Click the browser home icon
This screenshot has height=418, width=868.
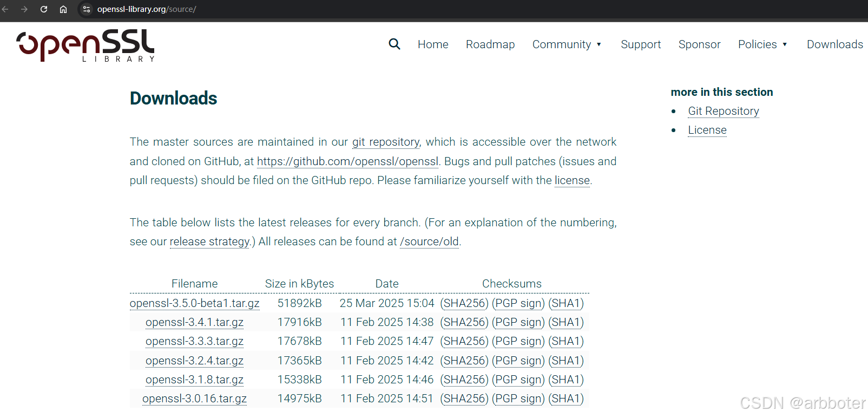(63, 9)
